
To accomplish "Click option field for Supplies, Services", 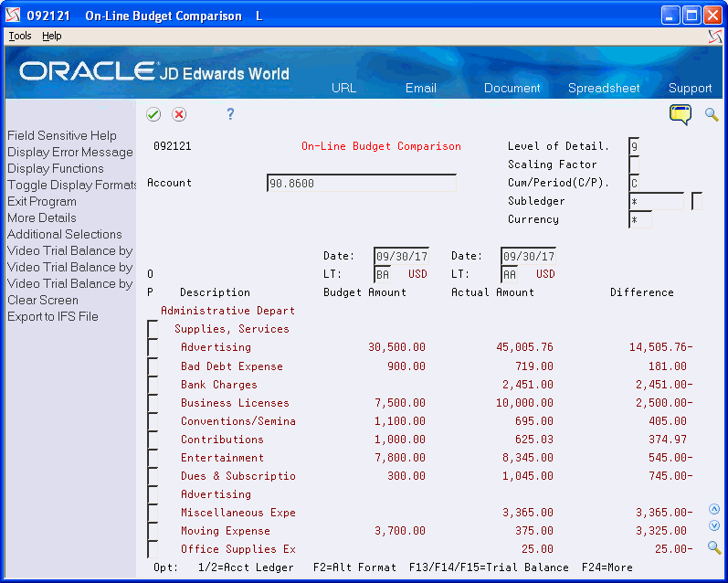I will coord(153,329).
